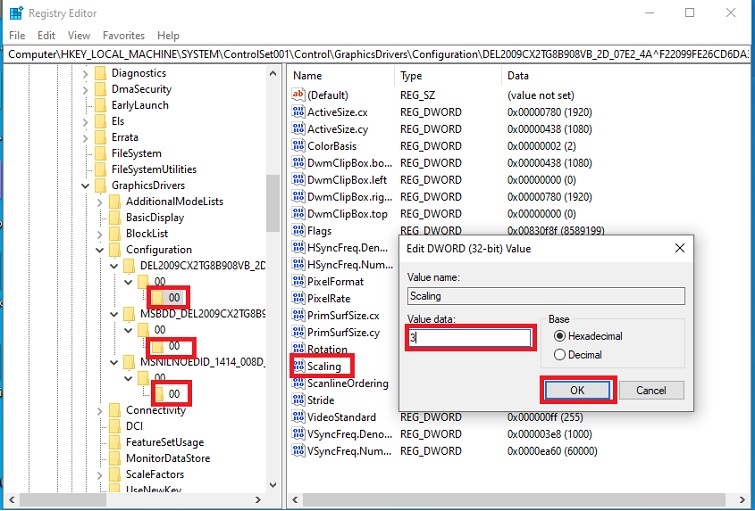The height and width of the screenshot is (511, 755).
Task: Select the PrimSurfSize.cx value
Action: click(343, 315)
